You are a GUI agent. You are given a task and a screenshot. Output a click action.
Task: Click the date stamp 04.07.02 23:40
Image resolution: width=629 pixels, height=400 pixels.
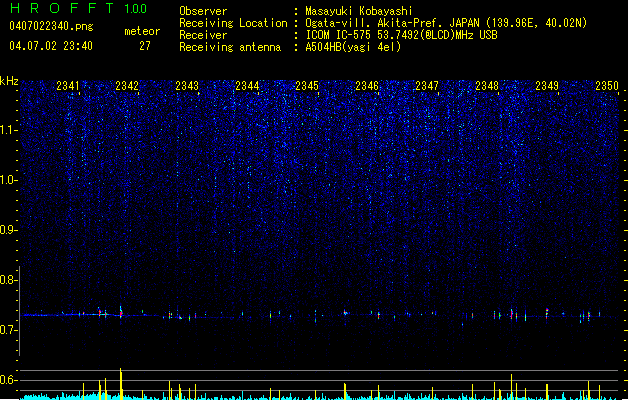(51, 46)
